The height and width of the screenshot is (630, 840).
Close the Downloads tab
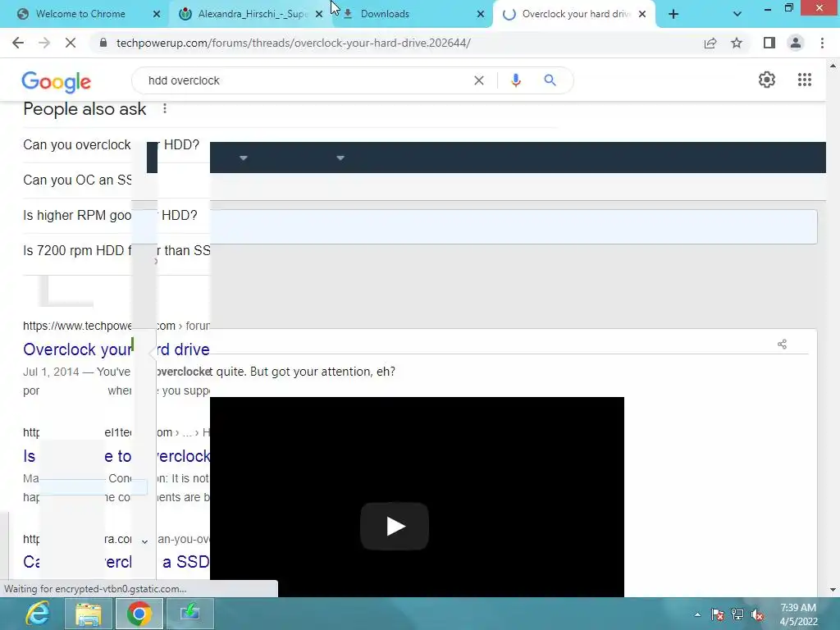pyautogui.click(x=481, y=15)
